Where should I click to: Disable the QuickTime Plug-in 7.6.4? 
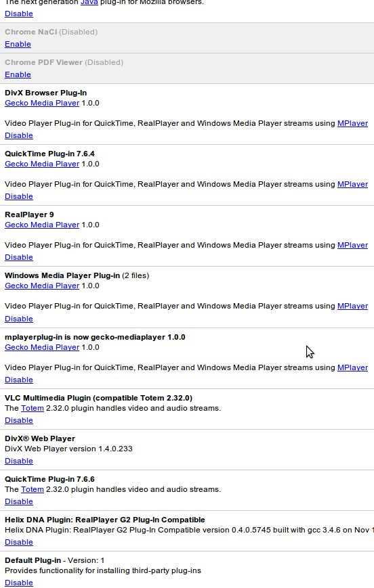pos(19,196)
